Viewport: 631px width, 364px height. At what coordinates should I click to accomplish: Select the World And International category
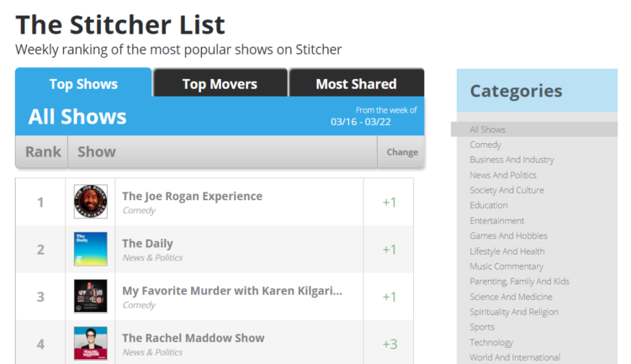515,357
